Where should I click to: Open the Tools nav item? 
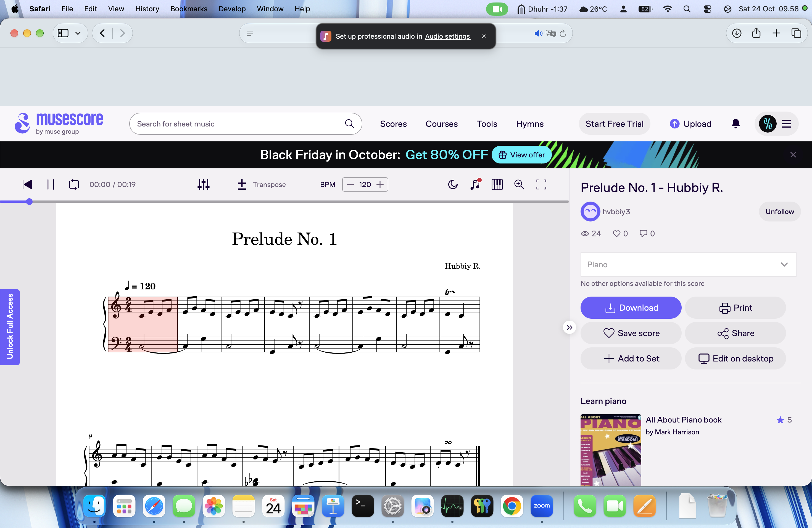[487, 124]
